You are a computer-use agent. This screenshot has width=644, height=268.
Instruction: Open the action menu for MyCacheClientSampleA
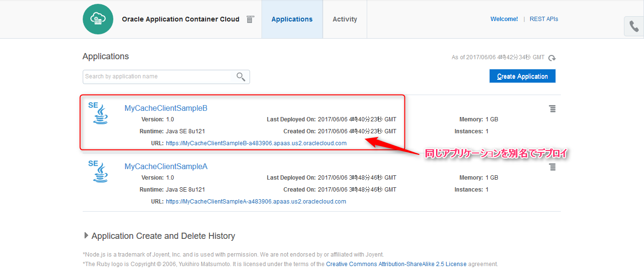click(x=552, y=167)
